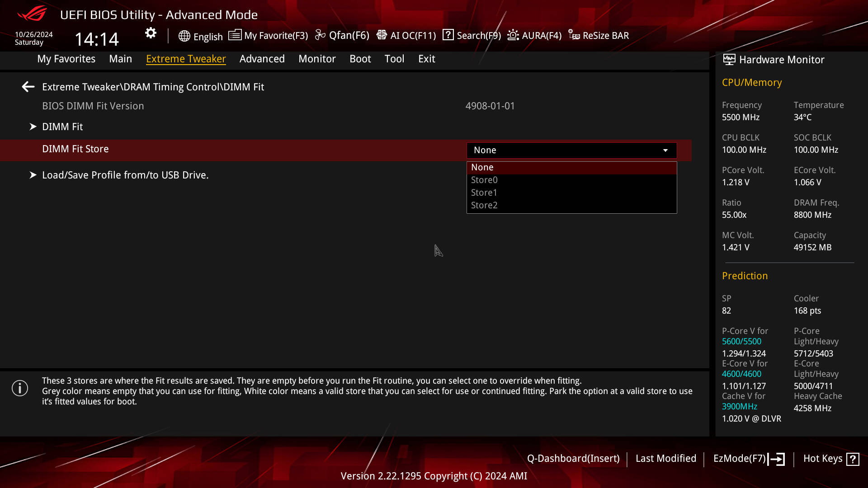
Task: Click Q-Dashboard(Insert) button
Action: [573, 459]
